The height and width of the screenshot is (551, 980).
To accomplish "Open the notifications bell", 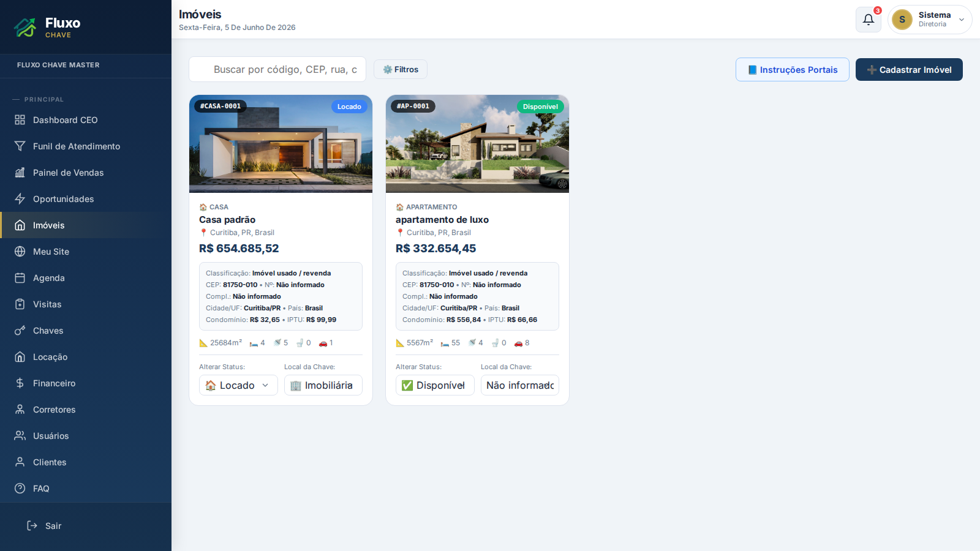I will tap(869, 20).
